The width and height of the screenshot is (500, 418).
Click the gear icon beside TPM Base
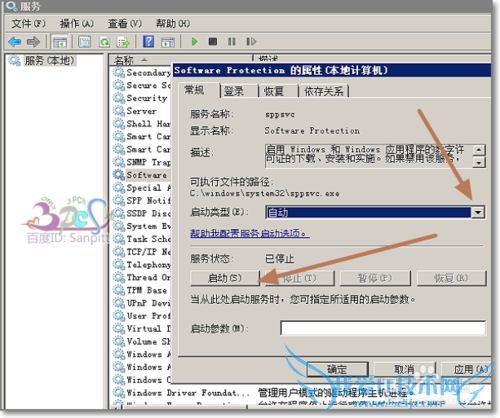coord(119,290)
